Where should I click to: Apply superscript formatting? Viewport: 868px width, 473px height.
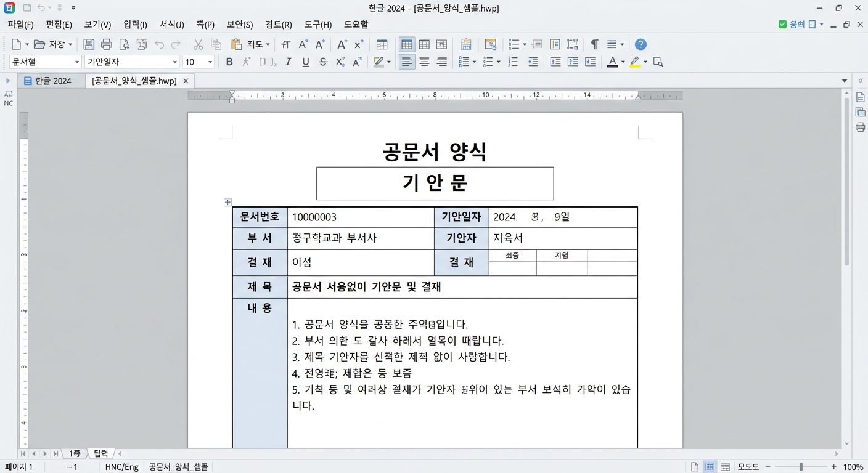click(x=340, y=62)
